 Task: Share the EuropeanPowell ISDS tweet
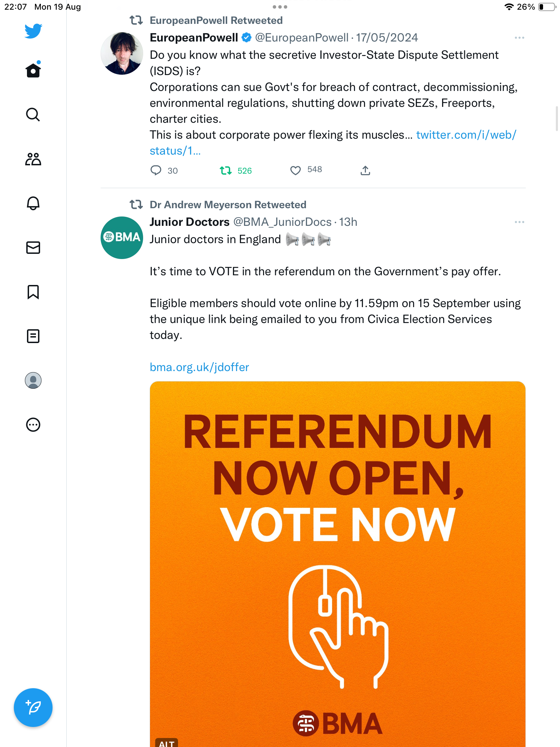click(365, 170)
